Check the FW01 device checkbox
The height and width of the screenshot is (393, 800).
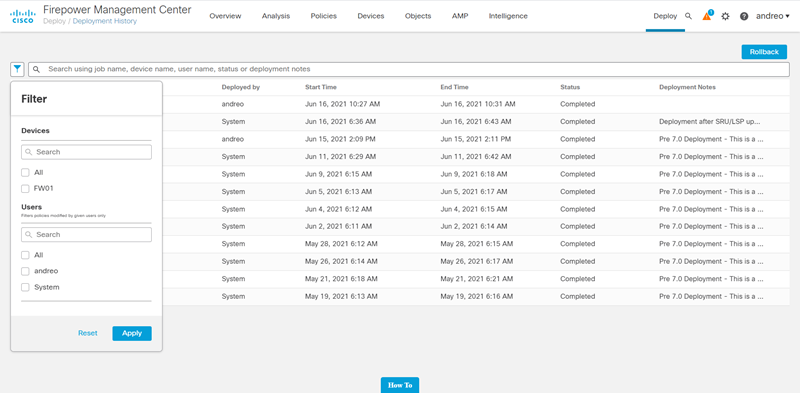(x=25, y=189)
